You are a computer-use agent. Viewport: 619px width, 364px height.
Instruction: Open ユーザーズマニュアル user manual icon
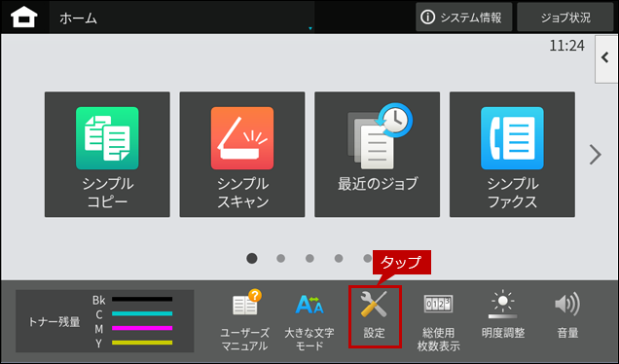point(244,321)
